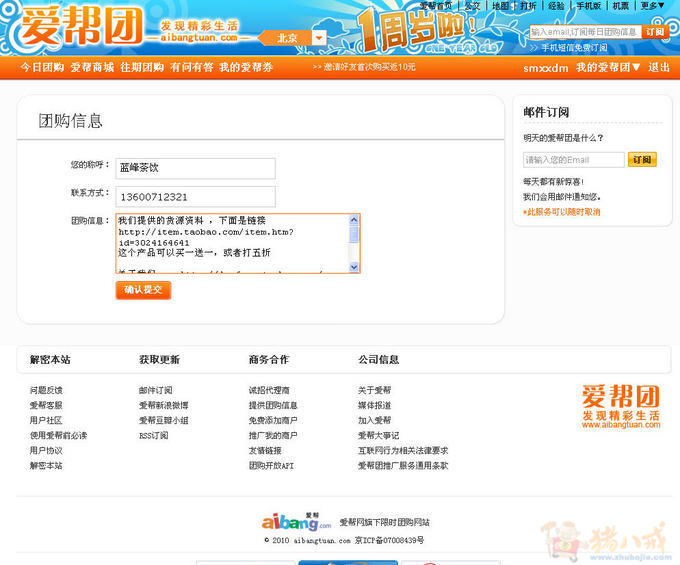Open footer 问题反馈 link
The image size is (680, 565).
click(46, 390)
